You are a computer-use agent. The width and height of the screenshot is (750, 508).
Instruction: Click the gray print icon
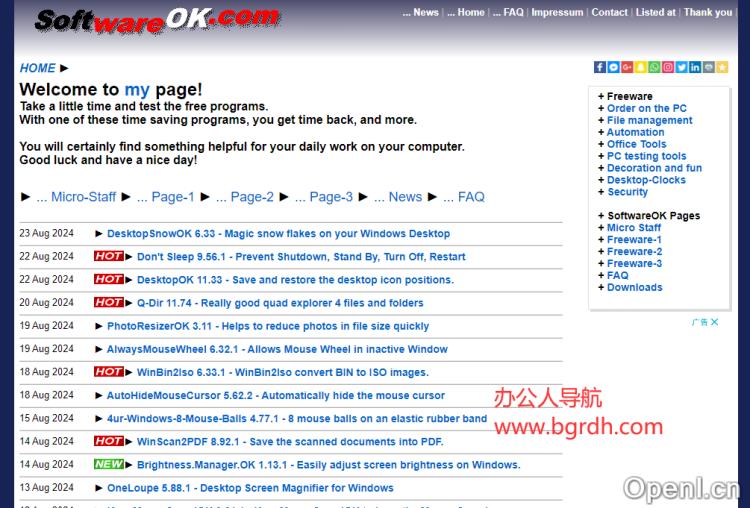pyautogui.click(x=709, y=67)
